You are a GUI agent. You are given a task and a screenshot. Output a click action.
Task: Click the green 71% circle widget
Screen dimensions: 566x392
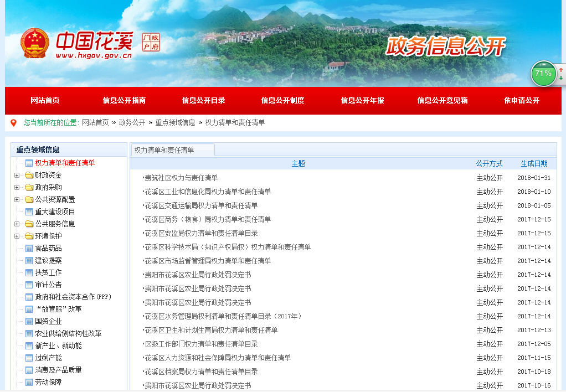point(543,74)
